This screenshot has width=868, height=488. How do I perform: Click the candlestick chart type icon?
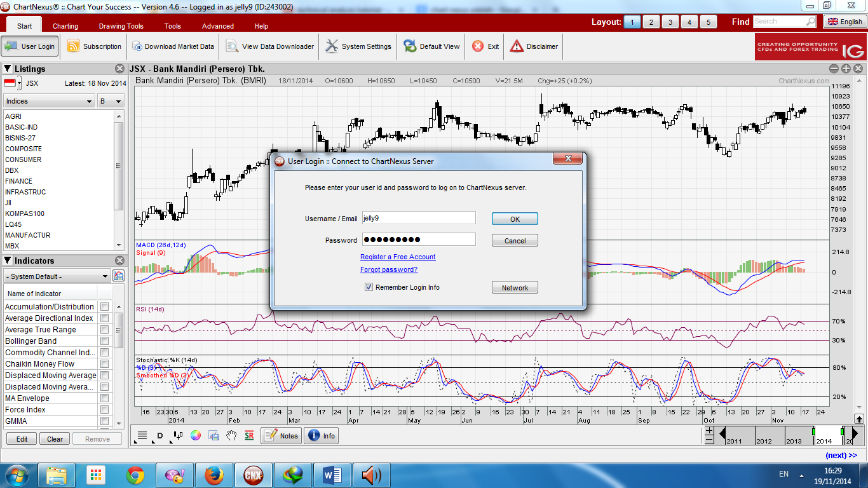(178, 436)
